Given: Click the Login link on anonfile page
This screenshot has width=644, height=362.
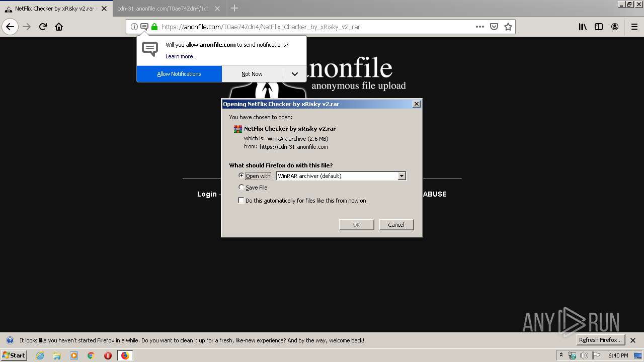Looking at the screenshot, I should pos(207,194).
